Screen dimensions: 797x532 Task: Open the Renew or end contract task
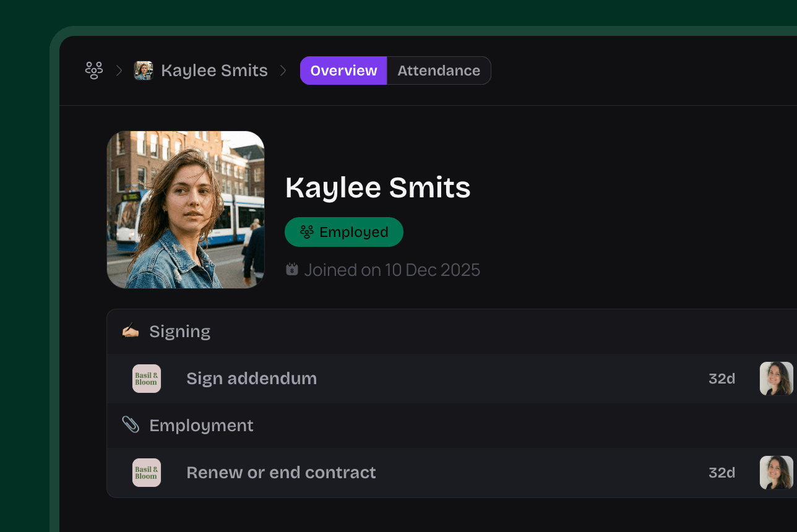click(x=281, y=473)
